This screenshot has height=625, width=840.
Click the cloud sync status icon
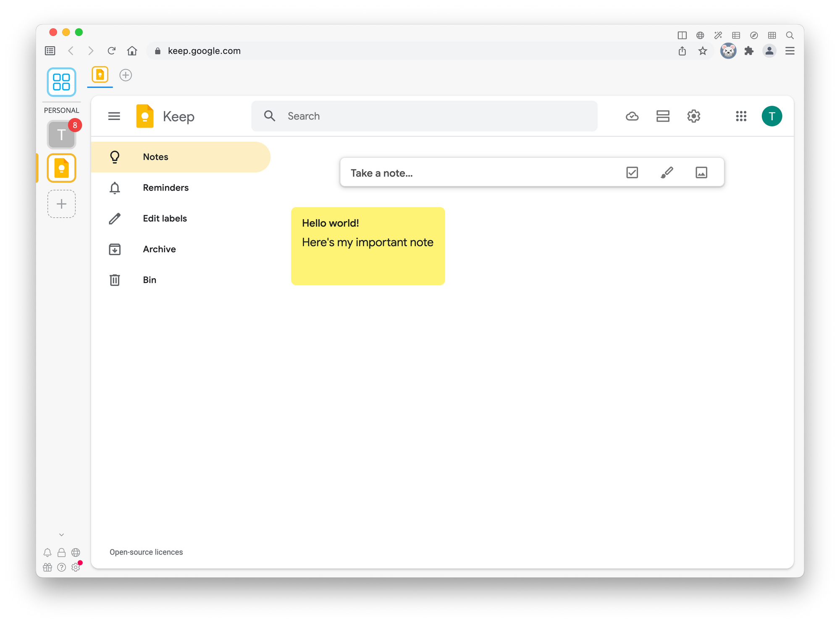pos(632,116)
